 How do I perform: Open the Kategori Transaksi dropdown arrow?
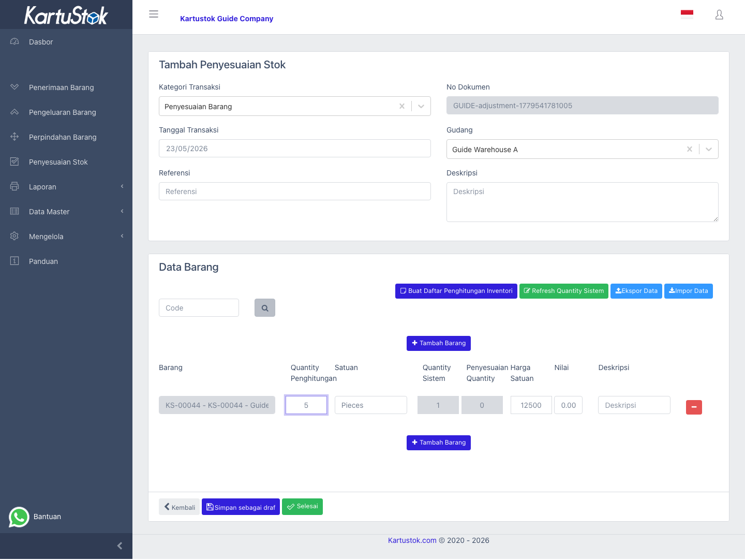click(421, 106)
